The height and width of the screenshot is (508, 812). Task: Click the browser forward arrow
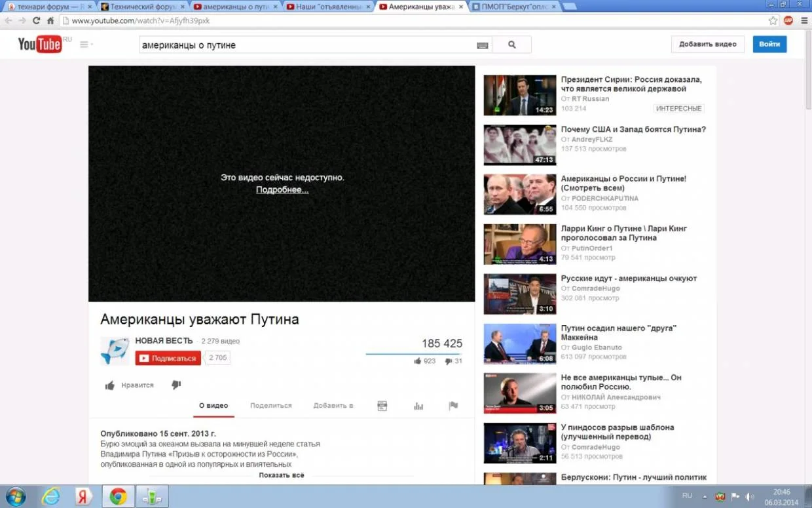(x=22, y=20)
